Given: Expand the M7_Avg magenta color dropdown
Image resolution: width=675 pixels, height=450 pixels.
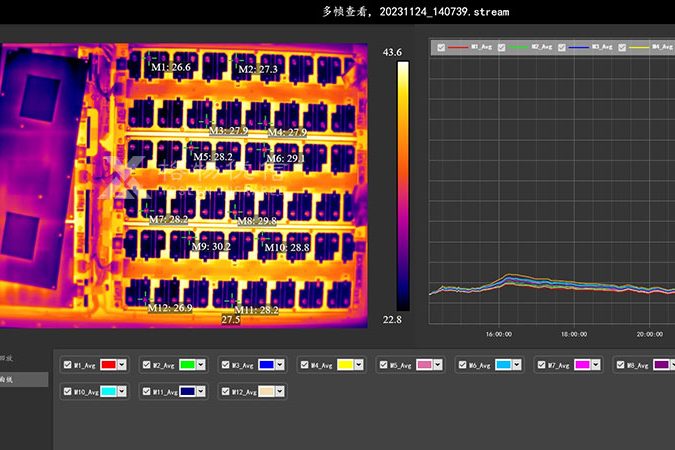Looking at the screenshot, I should 597,366.
